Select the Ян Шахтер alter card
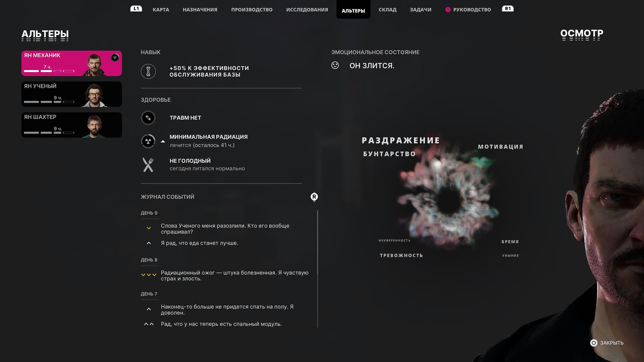 pos(72,125)
